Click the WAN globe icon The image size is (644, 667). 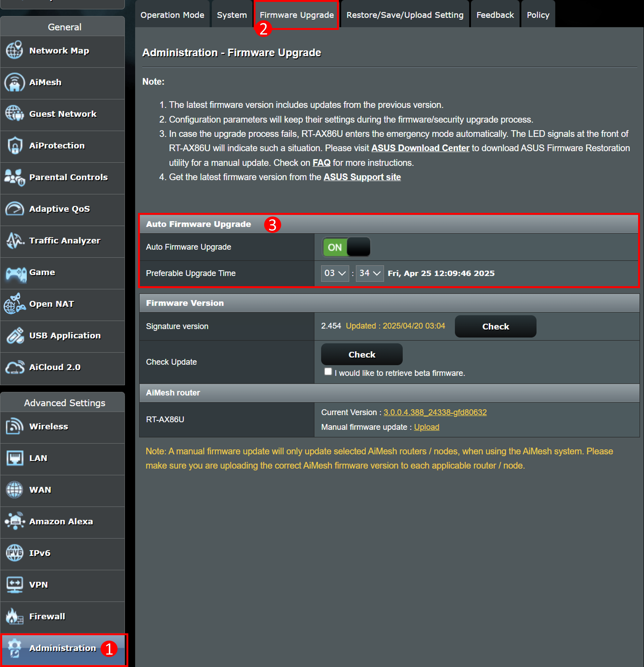click(14, 490)
